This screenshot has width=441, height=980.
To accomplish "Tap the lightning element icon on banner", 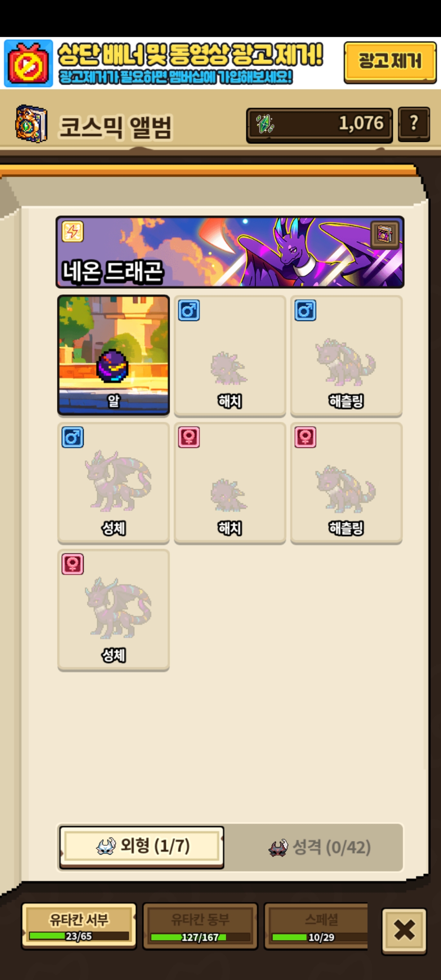I will 73,232.
